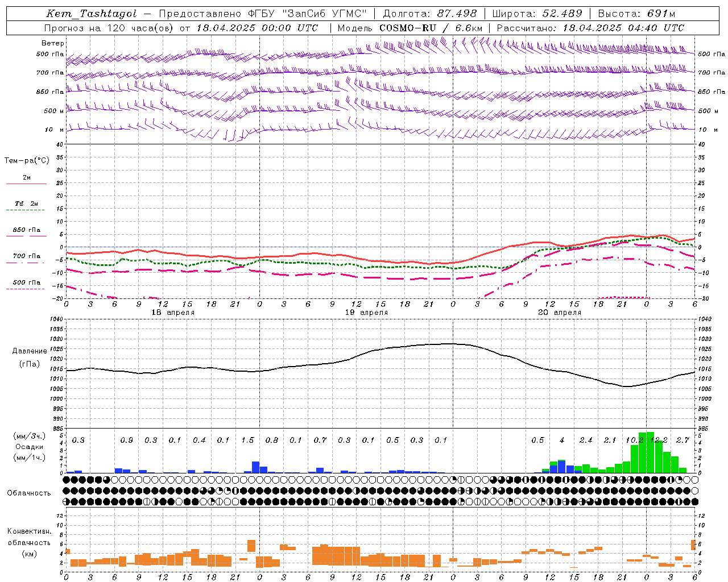The width and height of the screenshot is (728, 582).
Task: Click the 19 апреля date label
Action: 366,313
